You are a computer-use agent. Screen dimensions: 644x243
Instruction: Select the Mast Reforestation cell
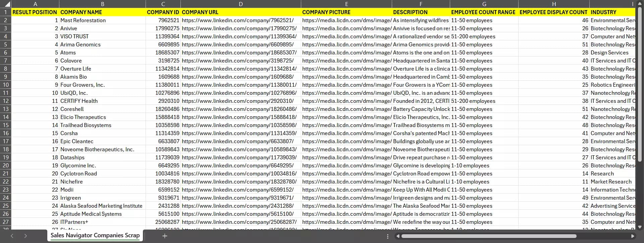coord(102,20)
